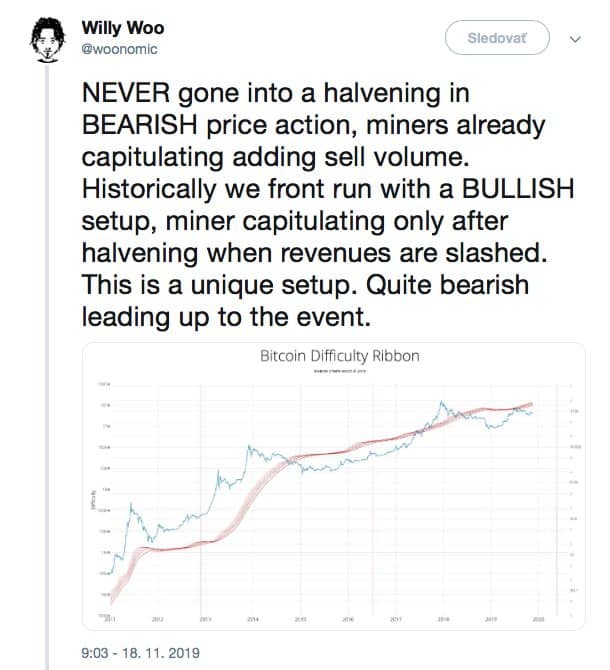The width and height of the screenshot is (610, 670).
Task: Expand the tweet options chevron menu
Action: click(x=575, y=39)
